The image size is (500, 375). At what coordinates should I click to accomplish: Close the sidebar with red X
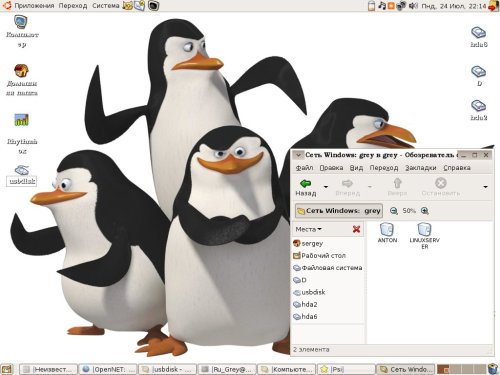356,229
